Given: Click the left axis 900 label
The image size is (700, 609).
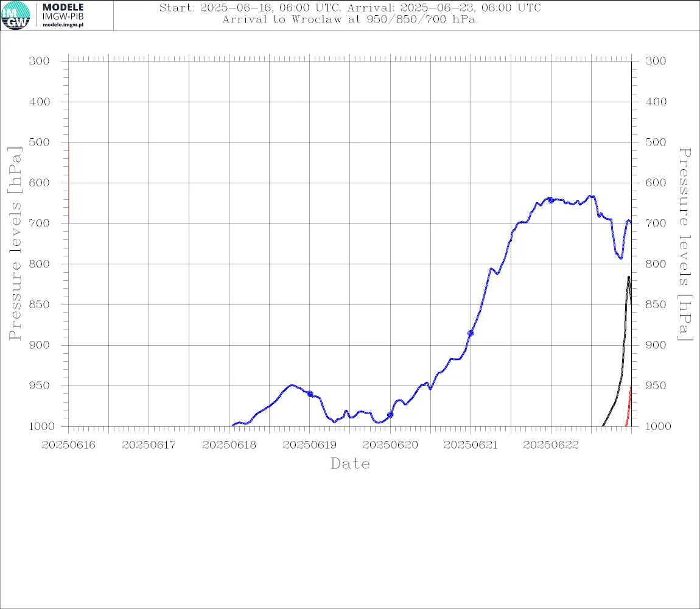Looking at the screenshot, I should click(x=40, y=345).
